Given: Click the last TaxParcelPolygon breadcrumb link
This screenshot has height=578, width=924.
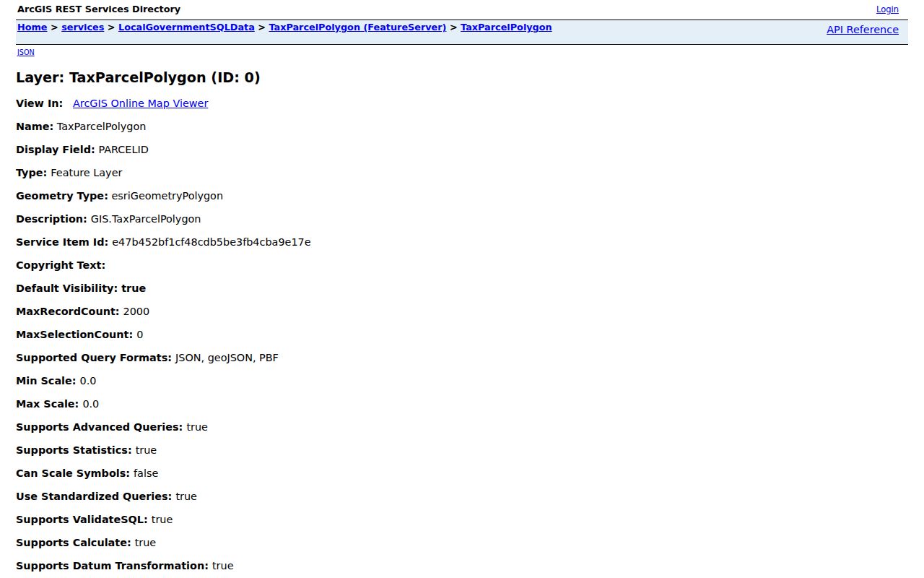Looking at the screenshot, I should pyautogui.click(x=506, y=27).
